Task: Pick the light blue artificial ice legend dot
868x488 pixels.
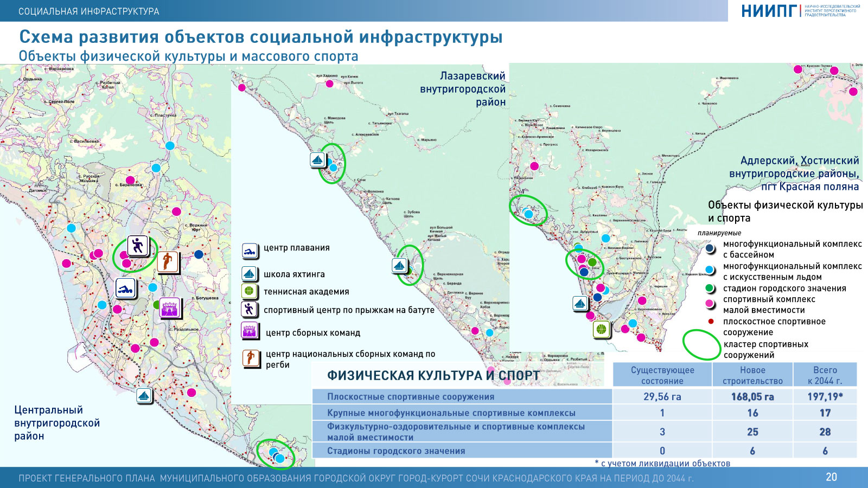Action: click(x=710, y=269)
